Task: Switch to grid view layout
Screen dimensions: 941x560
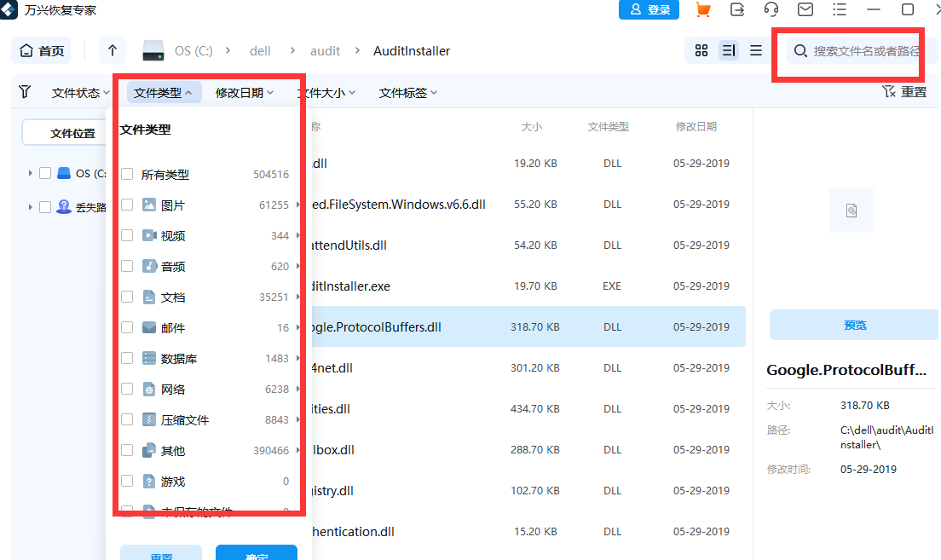Action: pyautogui.click(x=701, y=50)
